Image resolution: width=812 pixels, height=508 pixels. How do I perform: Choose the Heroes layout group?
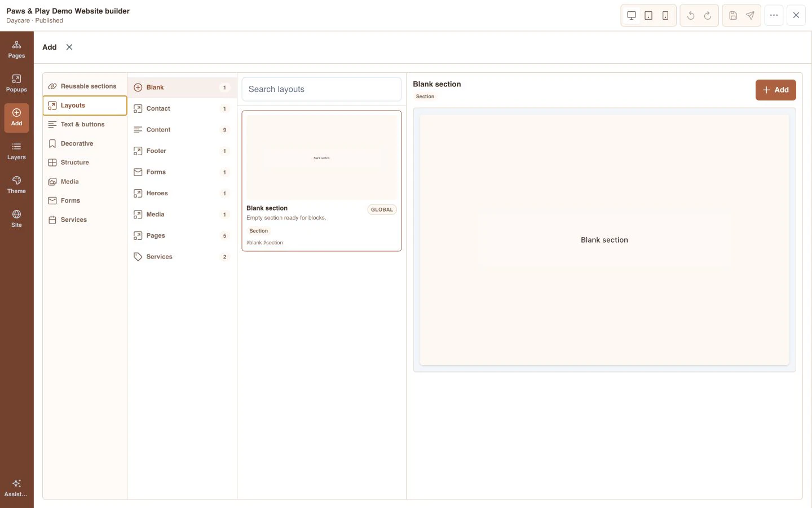[182, 193]
